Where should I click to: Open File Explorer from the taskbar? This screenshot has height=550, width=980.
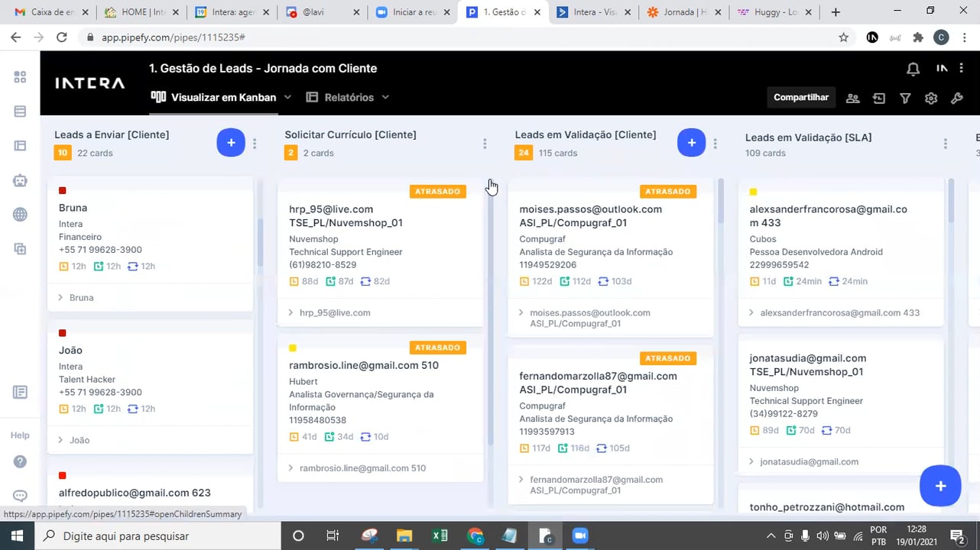click(404, 536)
